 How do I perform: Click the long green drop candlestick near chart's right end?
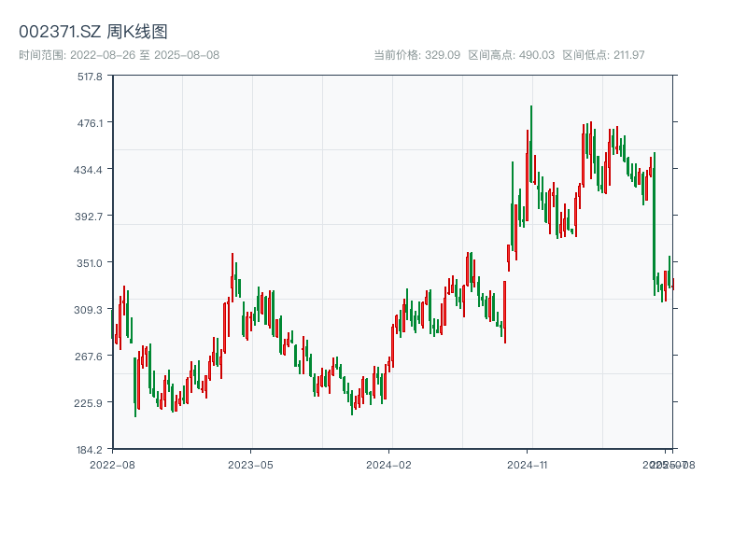coord(655,224)
